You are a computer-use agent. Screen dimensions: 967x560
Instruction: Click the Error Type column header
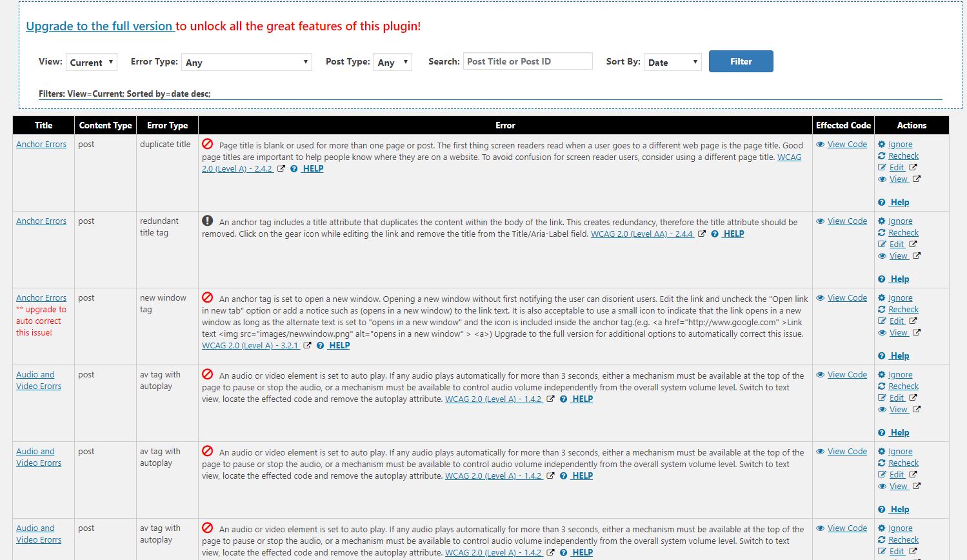pyautogui.click(x=167, y=125)
